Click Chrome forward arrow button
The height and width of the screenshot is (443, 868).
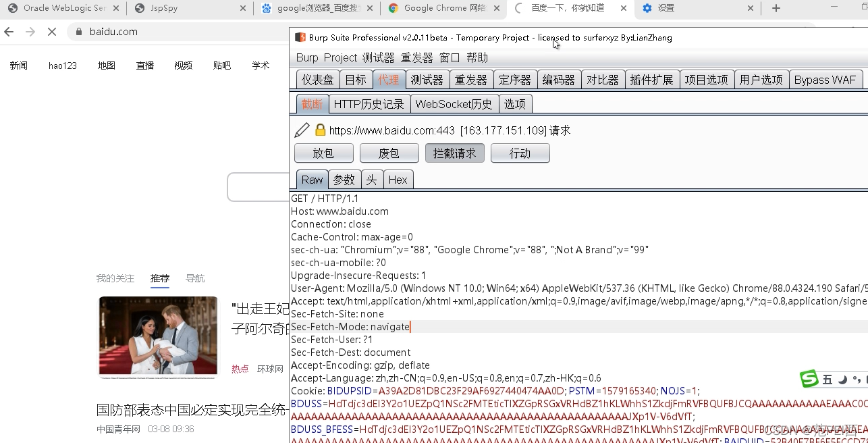pos(30,32)
